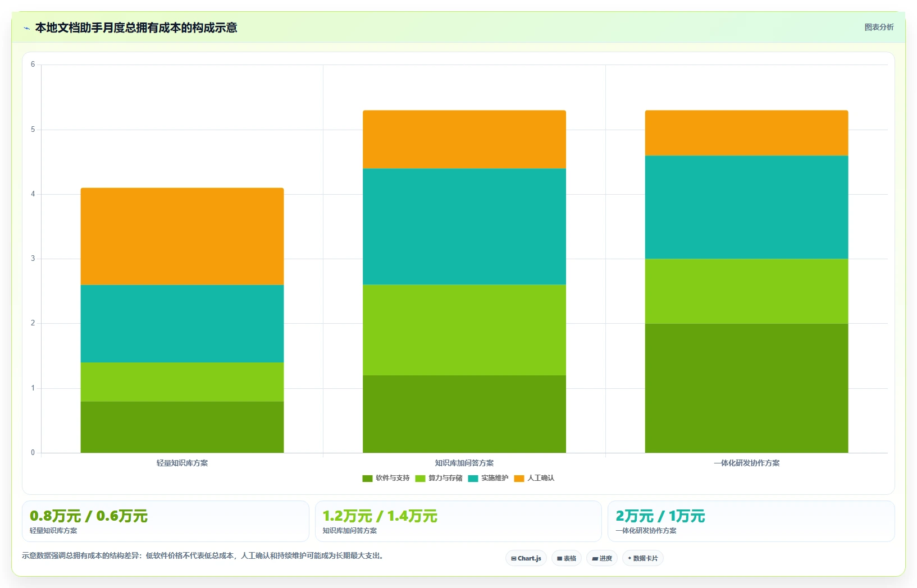Toggle the 算力与存储 legend label

[445, 478]
